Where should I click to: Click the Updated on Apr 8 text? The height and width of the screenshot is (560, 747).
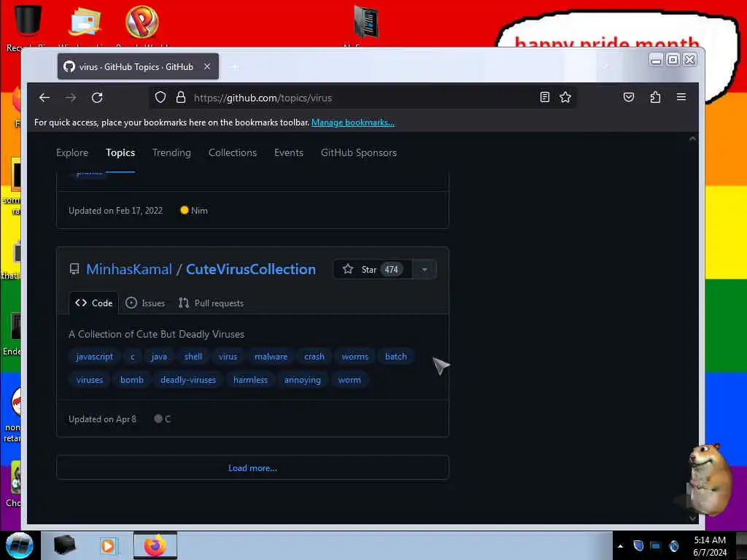coord(102,419)
